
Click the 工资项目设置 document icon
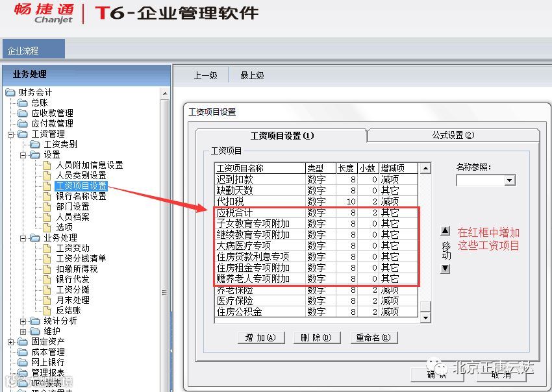tap(47, 186)
